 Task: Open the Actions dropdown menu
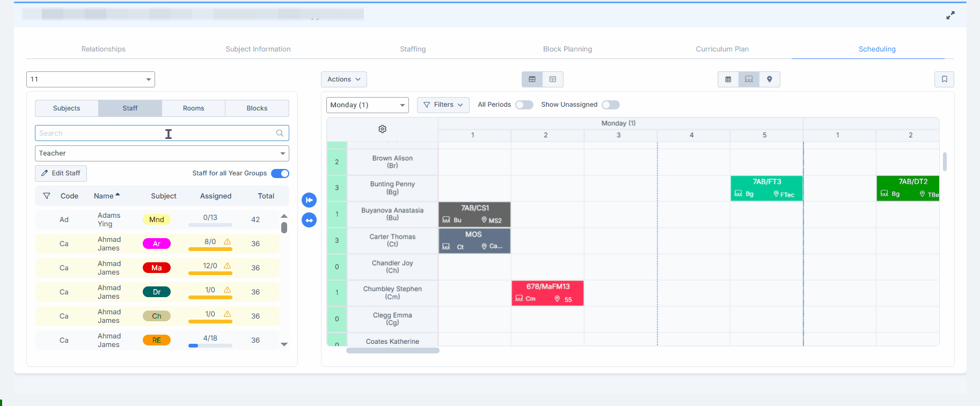click(343, 79)
